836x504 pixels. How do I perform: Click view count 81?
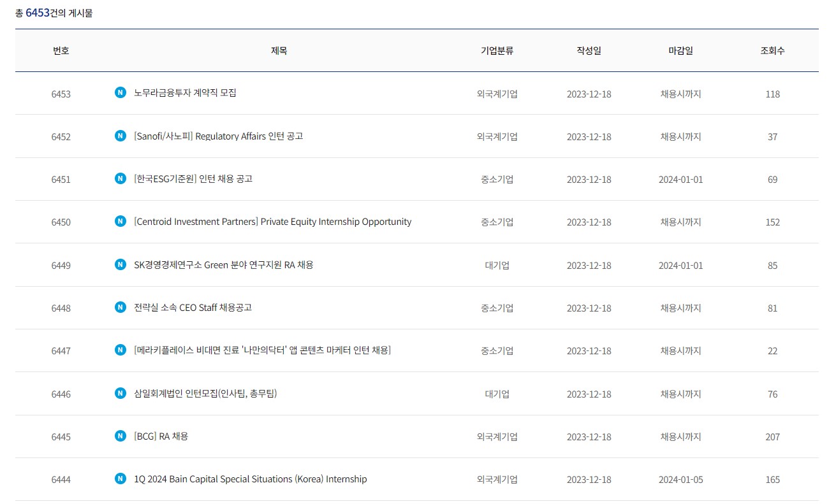[x=772, y=308]
